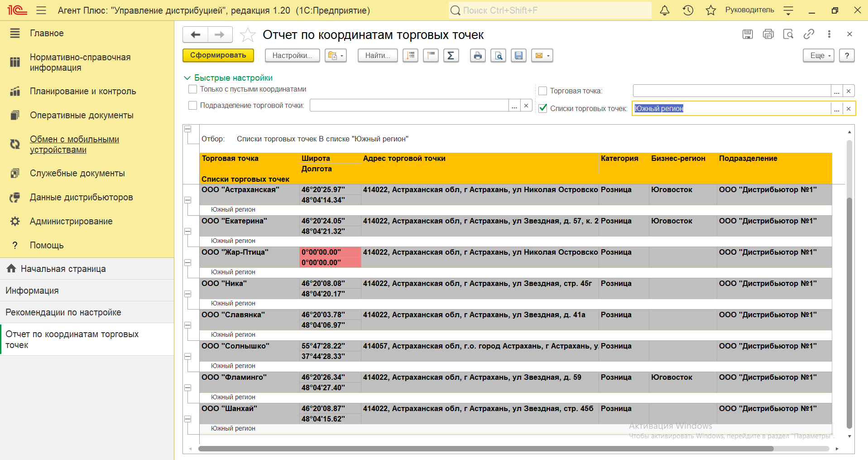Toggle Торговая точка checkbox

(x=542, y=91)
